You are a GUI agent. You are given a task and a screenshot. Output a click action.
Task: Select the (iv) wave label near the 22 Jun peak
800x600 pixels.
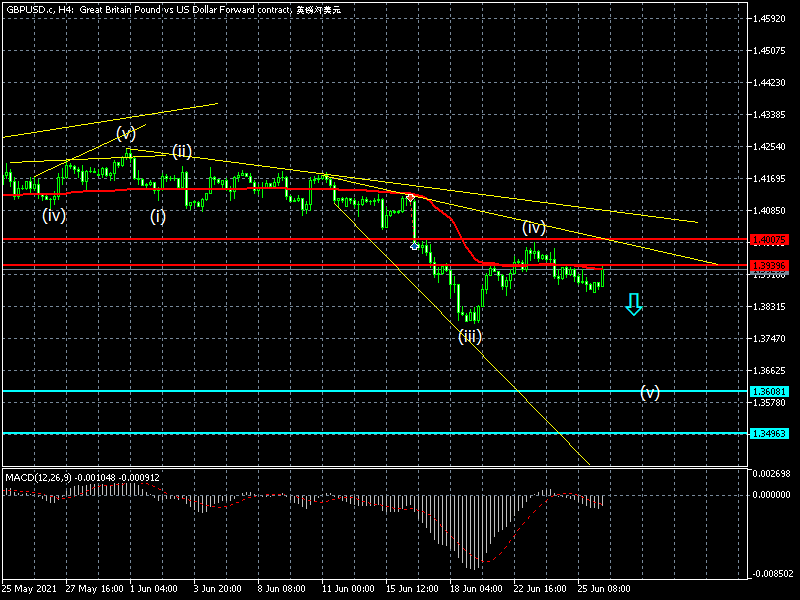click(534, 227)
